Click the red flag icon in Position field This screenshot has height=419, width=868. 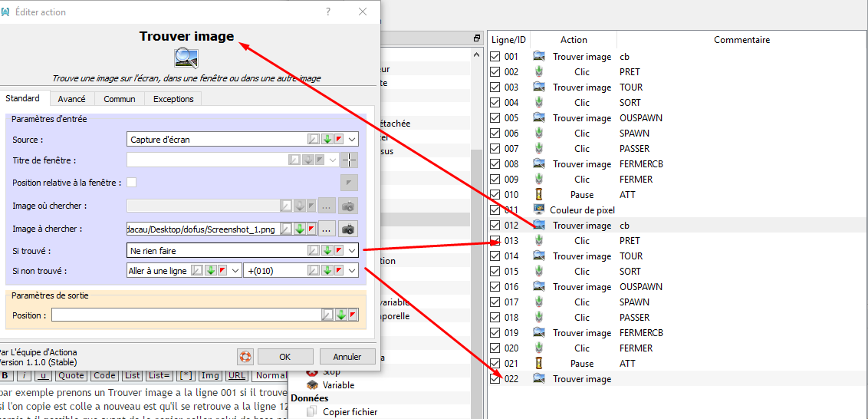[x=353, y=315]
